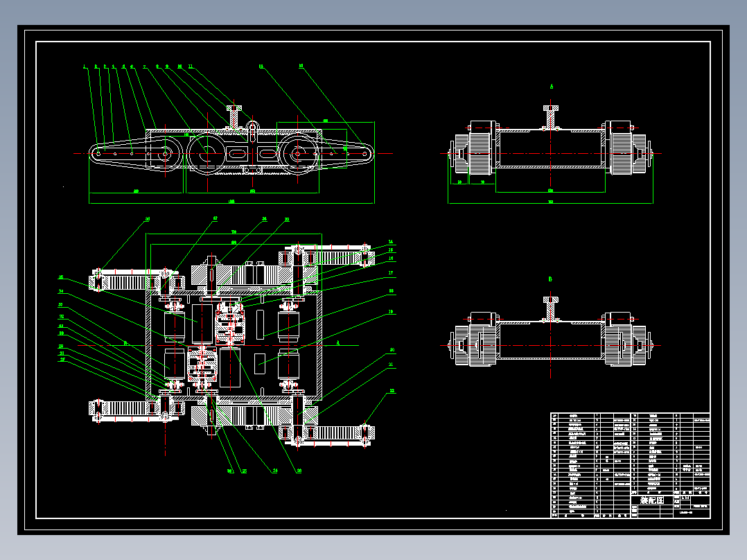Click part callout number 16
Viewport: 747px width, 560px height.
tap(391, 259)
